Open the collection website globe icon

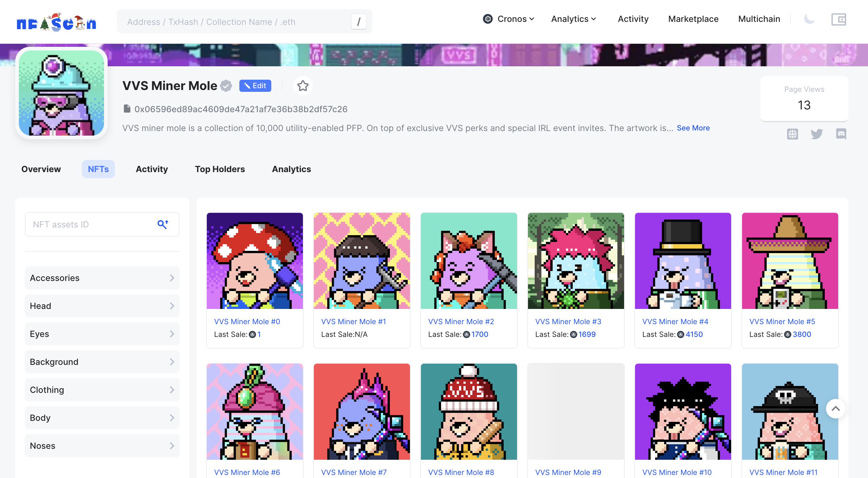pyautogui.click(x=792, y=134)
